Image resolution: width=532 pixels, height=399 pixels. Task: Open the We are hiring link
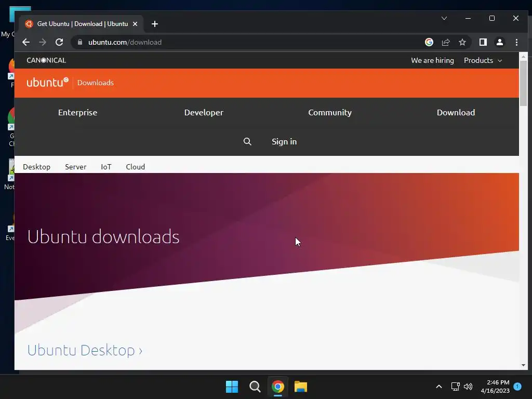[x=432, y=60]
